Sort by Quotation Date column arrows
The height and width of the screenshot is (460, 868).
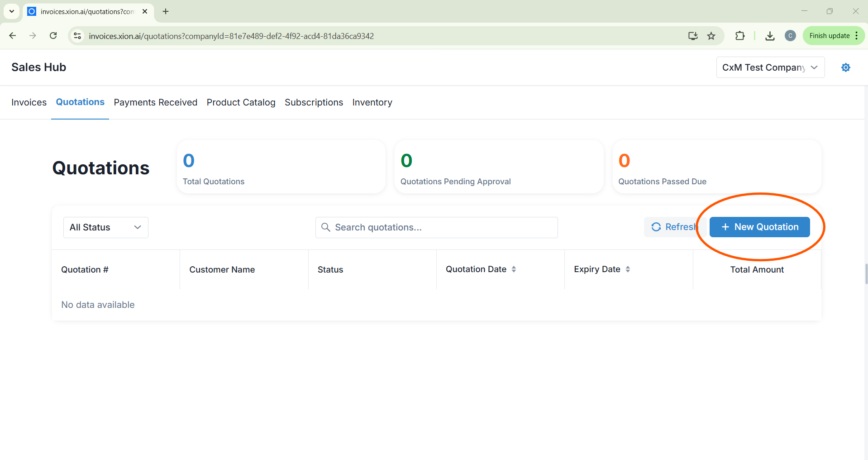coord(514,269)
